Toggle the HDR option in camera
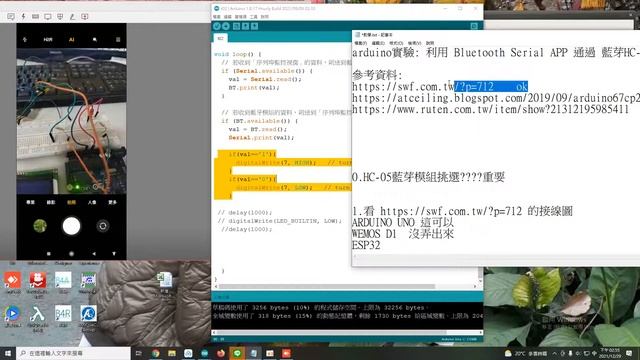This screenshot has height=360, width=640. [48, 40]
